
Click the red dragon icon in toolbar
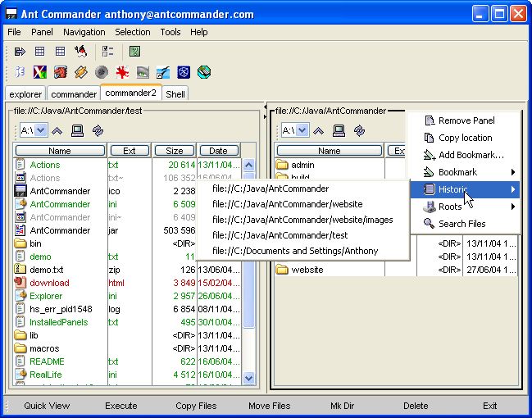(x=61, y=72)
